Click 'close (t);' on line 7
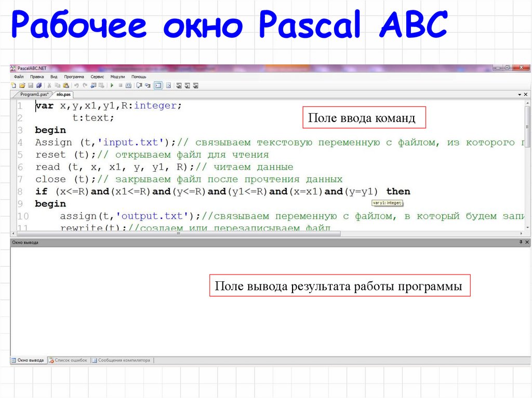 coord(66,179)
